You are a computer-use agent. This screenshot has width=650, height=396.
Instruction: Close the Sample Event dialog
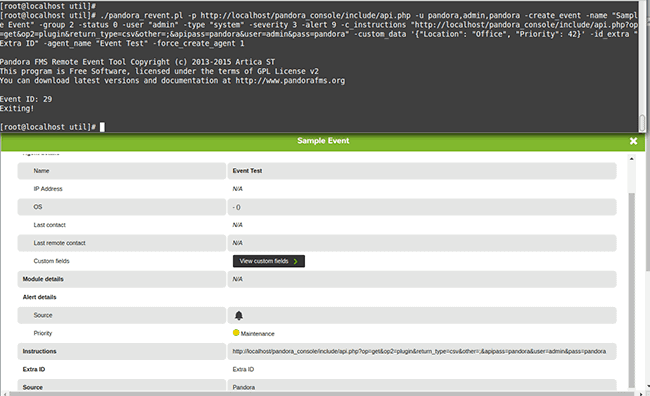click(x=633, y=141)
